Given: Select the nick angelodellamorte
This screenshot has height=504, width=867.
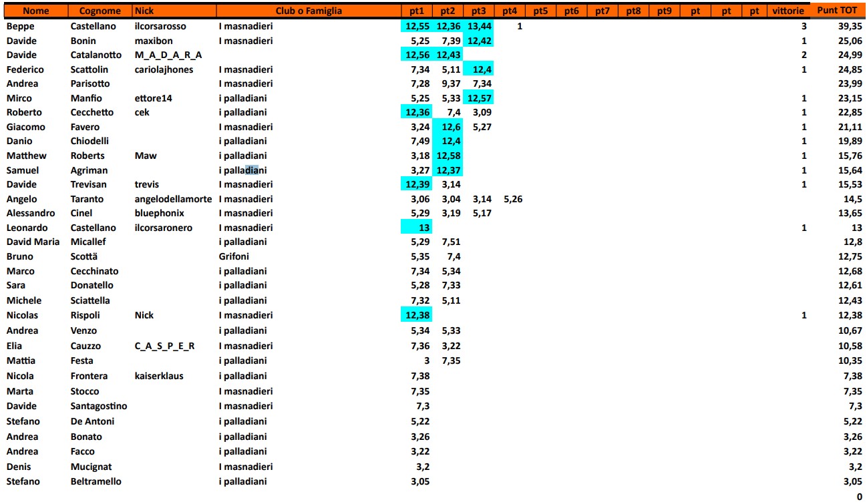Looking at the screenshot, I should click(x=173, y=199).
